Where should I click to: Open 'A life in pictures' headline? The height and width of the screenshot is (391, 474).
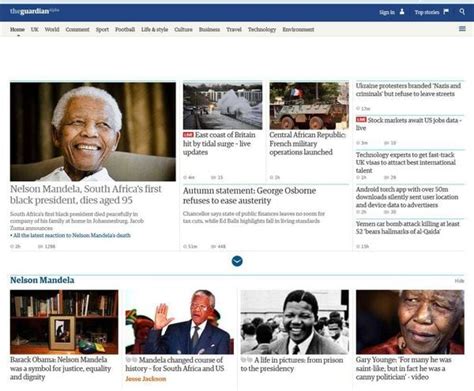click(292, 364)
